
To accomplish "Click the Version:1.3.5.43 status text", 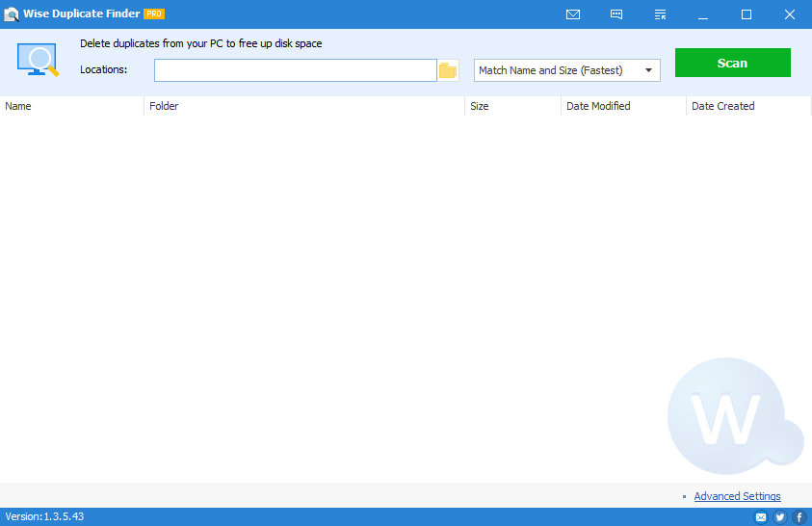I will pyautogui.click(x=44, y=516).
